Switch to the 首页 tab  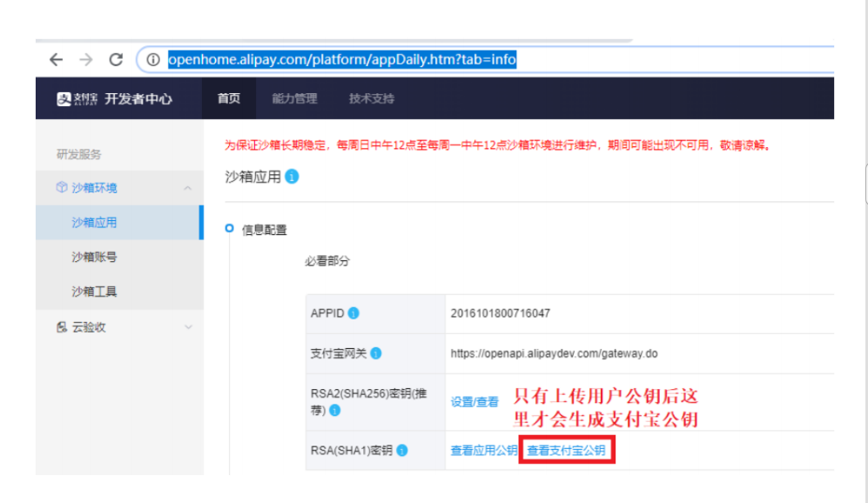(229, 98)
